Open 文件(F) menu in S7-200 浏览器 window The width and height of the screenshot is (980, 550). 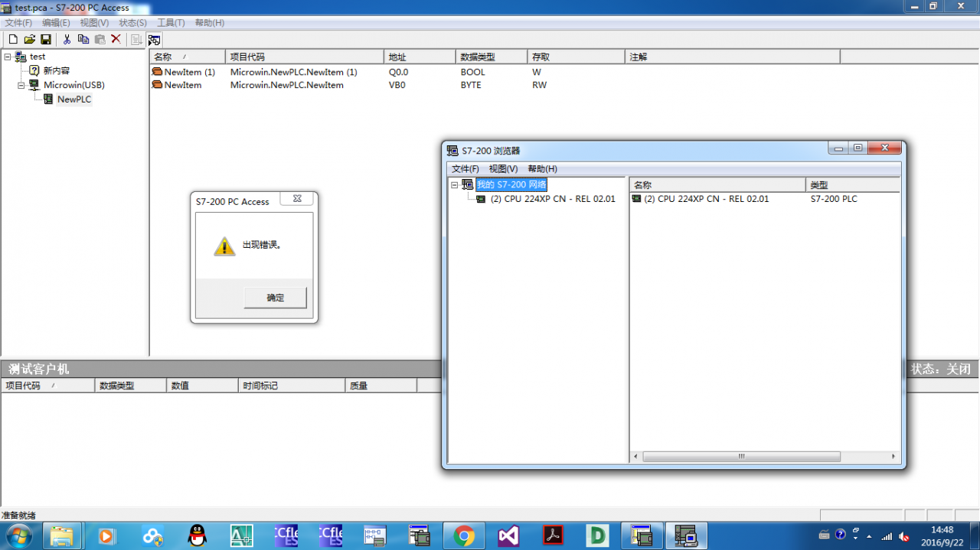(x=465, y=169)
